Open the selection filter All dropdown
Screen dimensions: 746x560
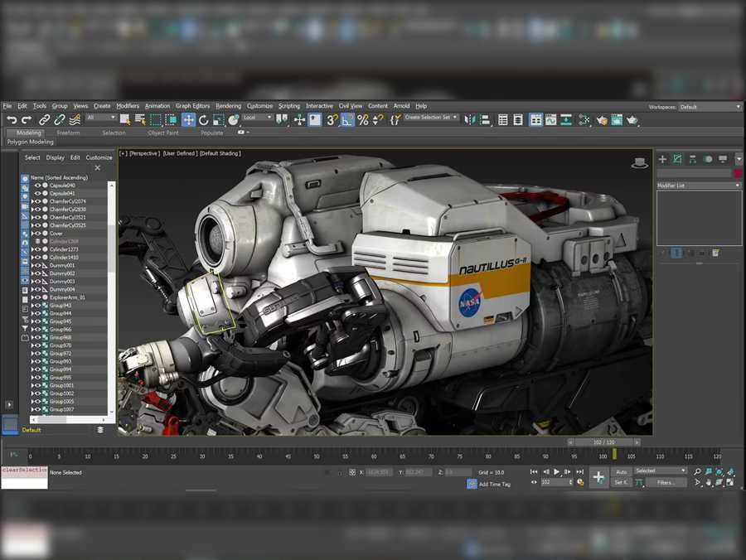coord(101,118)
